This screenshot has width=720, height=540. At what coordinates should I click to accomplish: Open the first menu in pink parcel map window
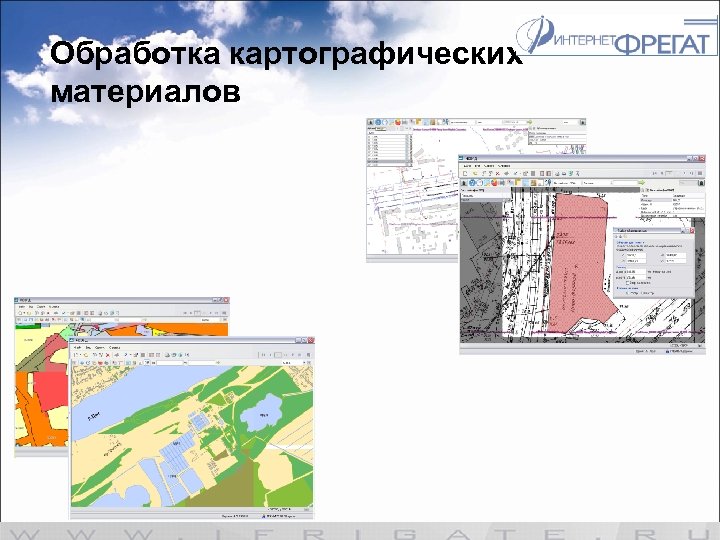[x=467, y=166]
